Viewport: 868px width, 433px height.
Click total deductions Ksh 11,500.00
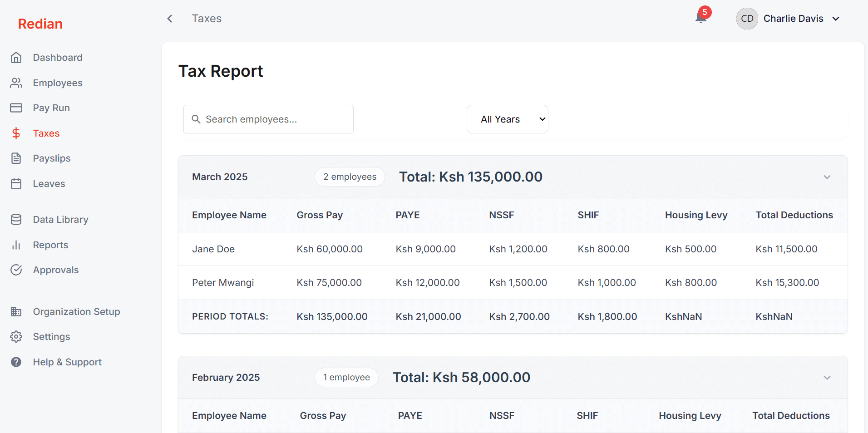pos(786,249)
